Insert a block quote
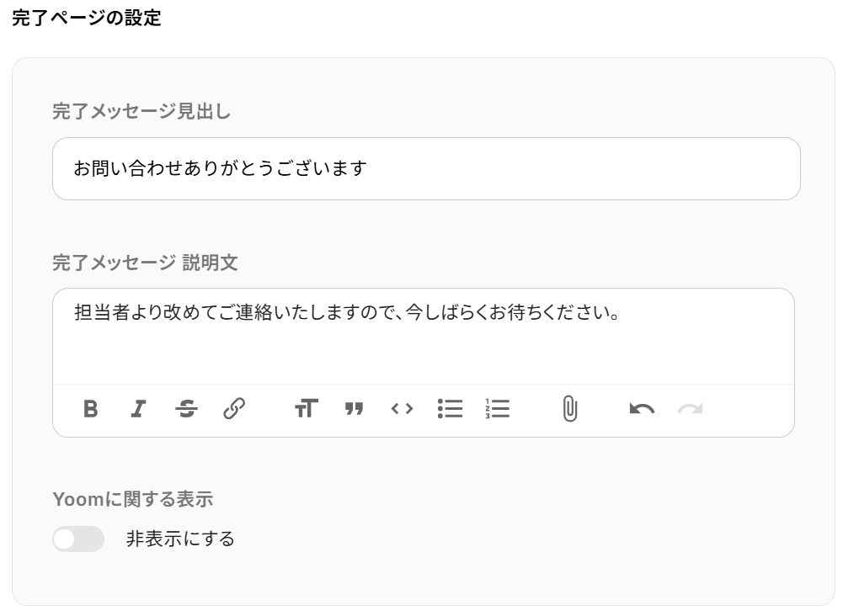The width and height of the screenshot is (843, 616). (354, 409)
